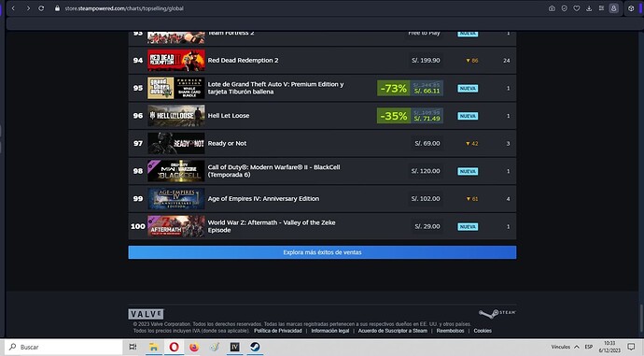644x356 pixels.
Task: Expand the hidden system tray icons chevron
Action: pos(577,347)
